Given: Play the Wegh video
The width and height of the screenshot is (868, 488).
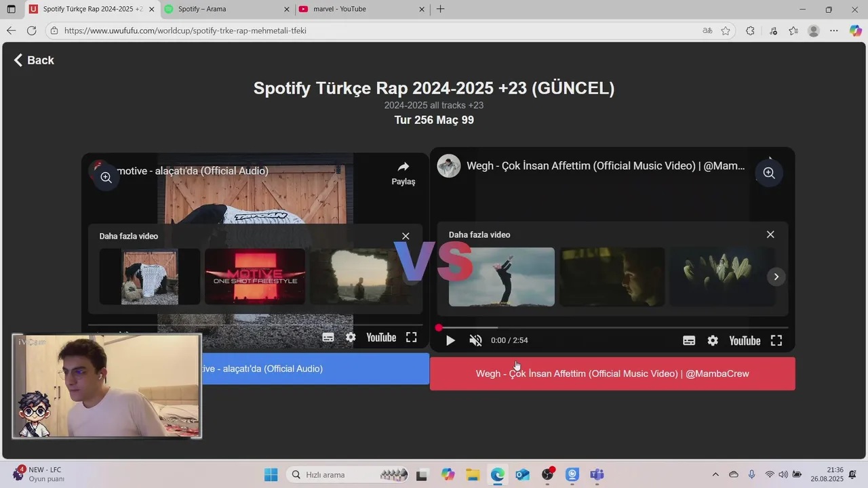Looking at the screenshot, I should click(x=450, y=340).
